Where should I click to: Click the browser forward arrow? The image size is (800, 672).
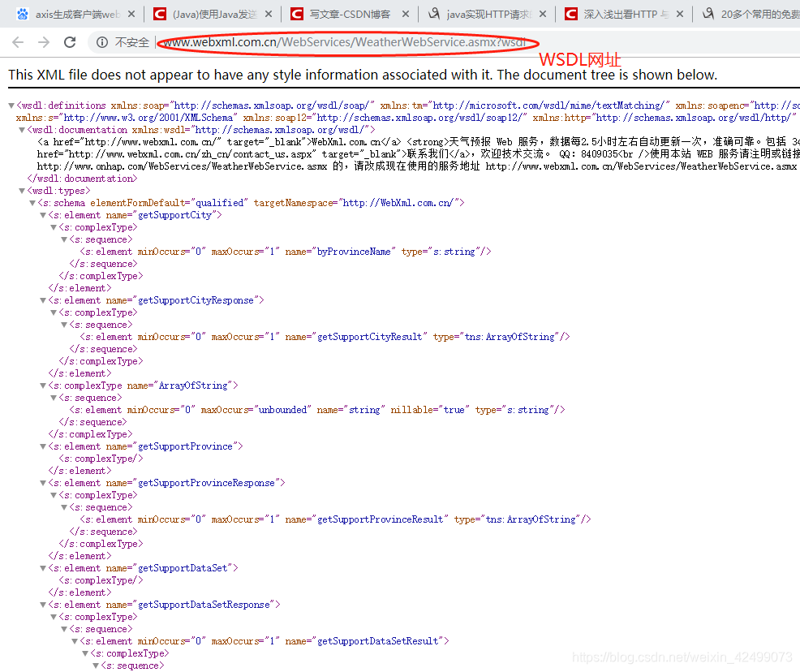point(44,42)
